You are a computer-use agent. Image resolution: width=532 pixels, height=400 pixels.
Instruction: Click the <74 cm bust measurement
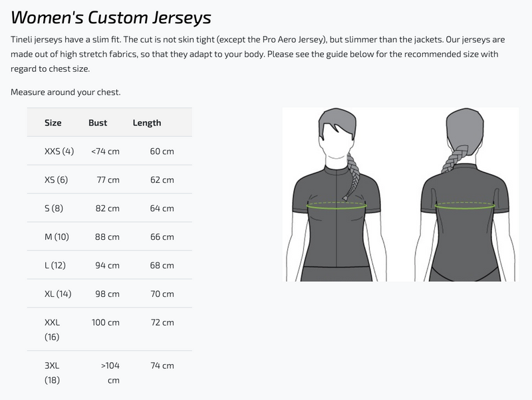(105, 151)
